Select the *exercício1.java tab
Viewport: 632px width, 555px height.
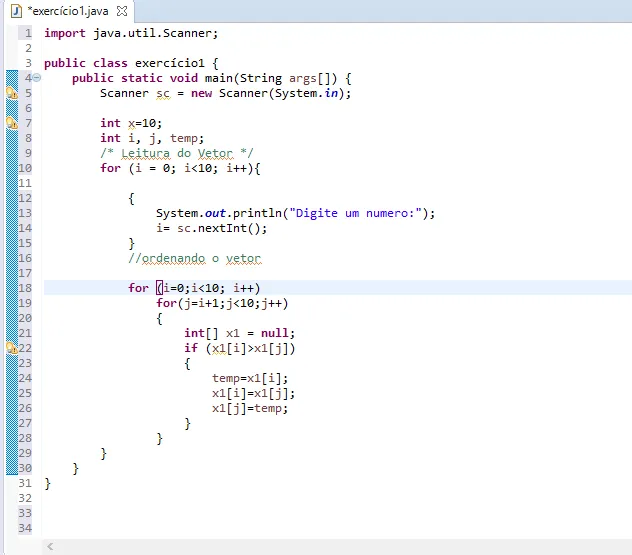pyautogui.click(x=68, y=10)
